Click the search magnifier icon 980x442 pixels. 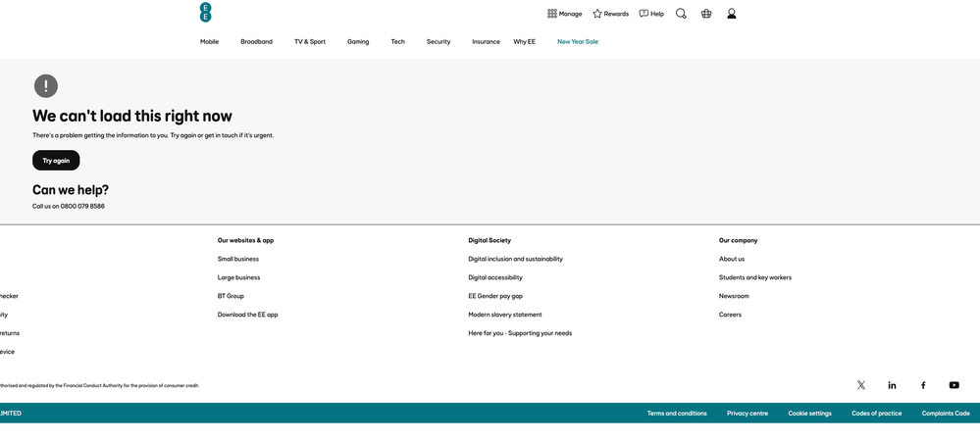pyautogui.click(x=681, y=14)
